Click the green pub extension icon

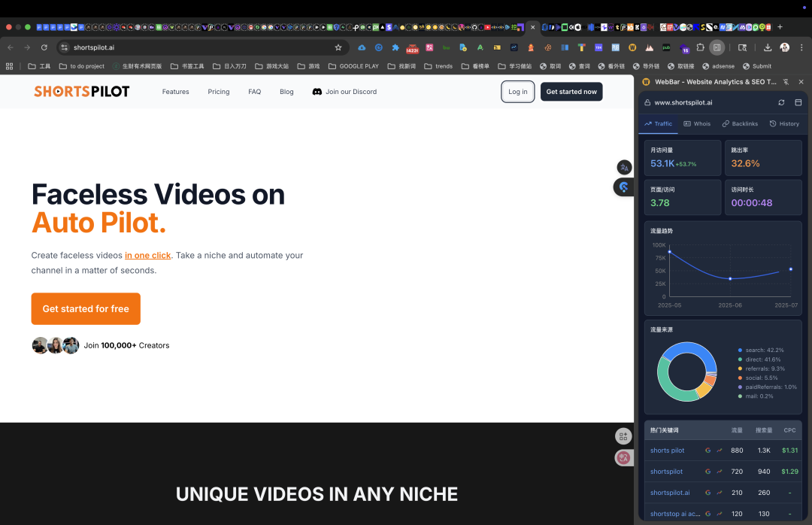666,47
